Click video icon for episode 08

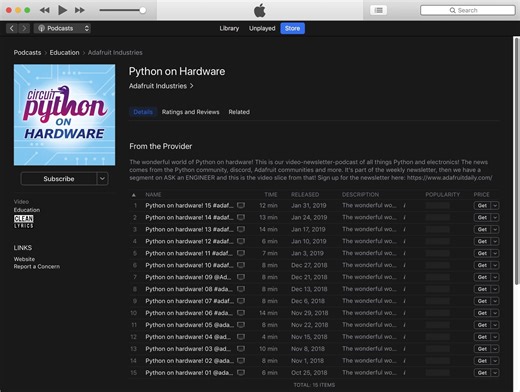241,289
